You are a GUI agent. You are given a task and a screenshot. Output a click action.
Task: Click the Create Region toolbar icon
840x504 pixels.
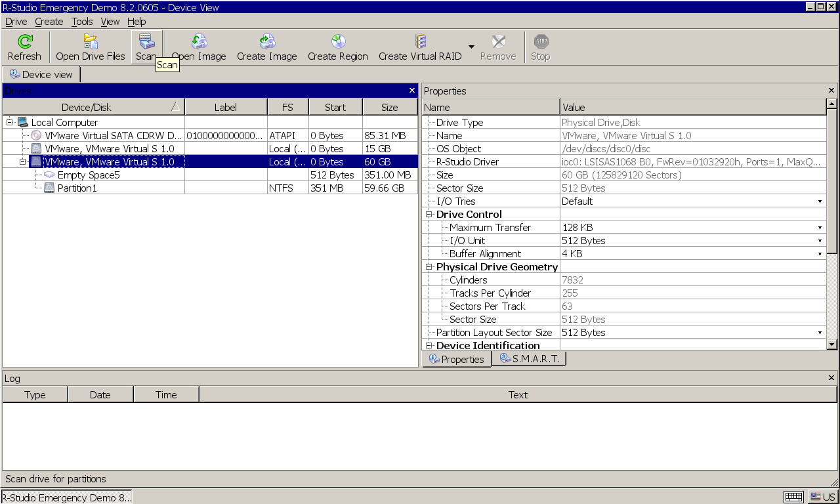(338, 41)
